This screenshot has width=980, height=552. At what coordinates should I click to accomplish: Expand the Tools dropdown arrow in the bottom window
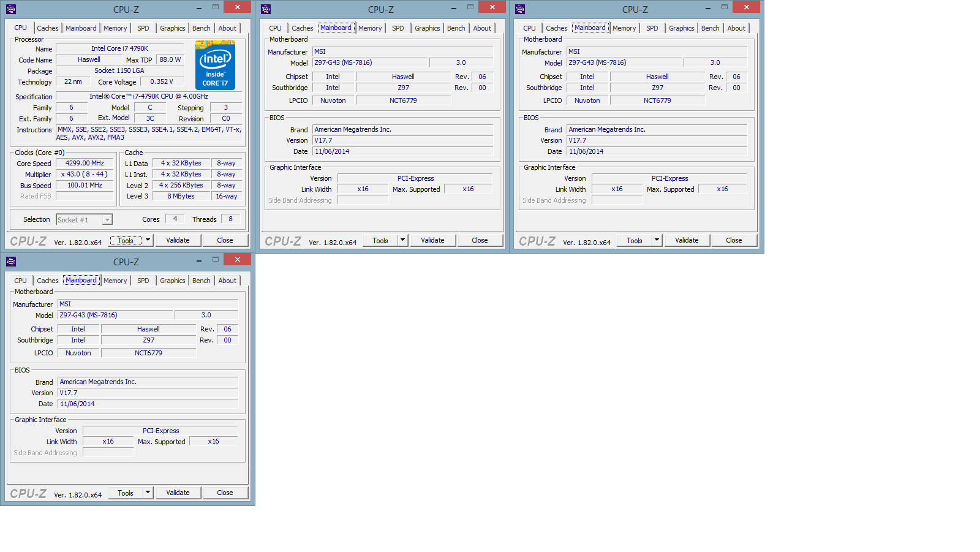tap(148, 493)
